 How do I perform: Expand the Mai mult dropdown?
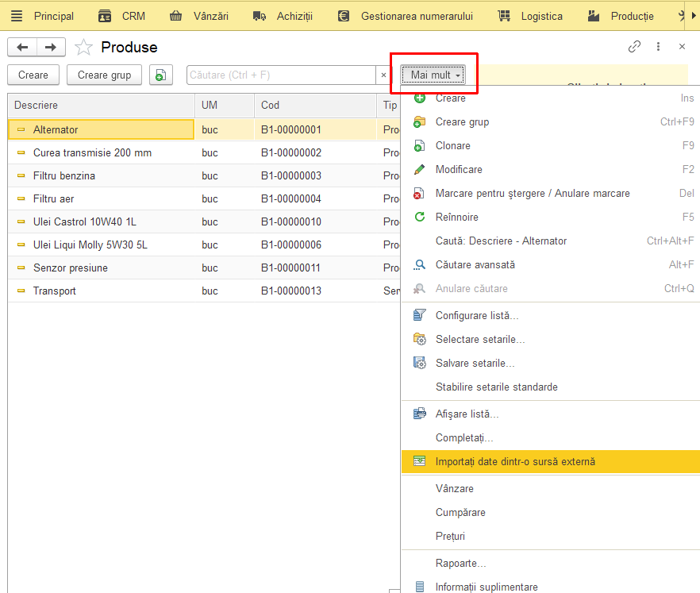(433, 75)
